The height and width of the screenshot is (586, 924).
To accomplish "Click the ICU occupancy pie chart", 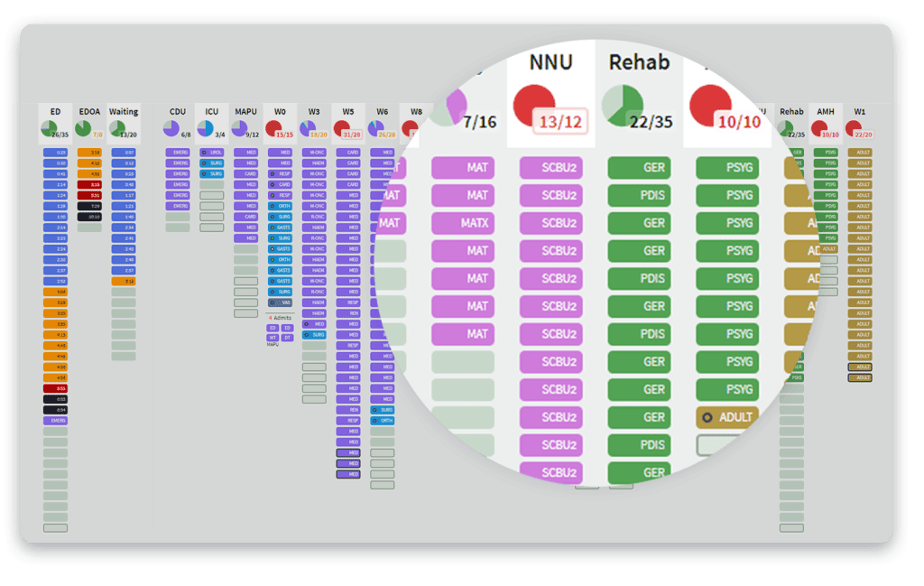I will 206,129.
